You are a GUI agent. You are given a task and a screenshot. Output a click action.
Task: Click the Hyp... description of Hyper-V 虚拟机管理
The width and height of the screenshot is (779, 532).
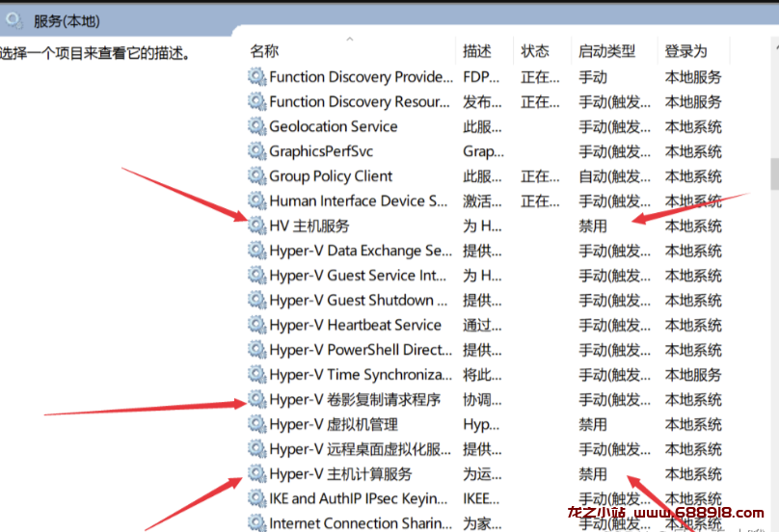point(481,425)
